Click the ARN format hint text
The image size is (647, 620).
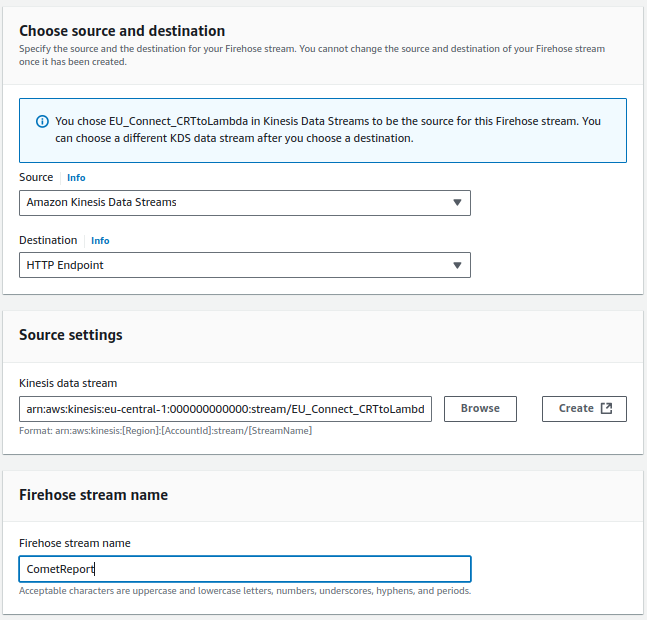(x=165, y=431)
